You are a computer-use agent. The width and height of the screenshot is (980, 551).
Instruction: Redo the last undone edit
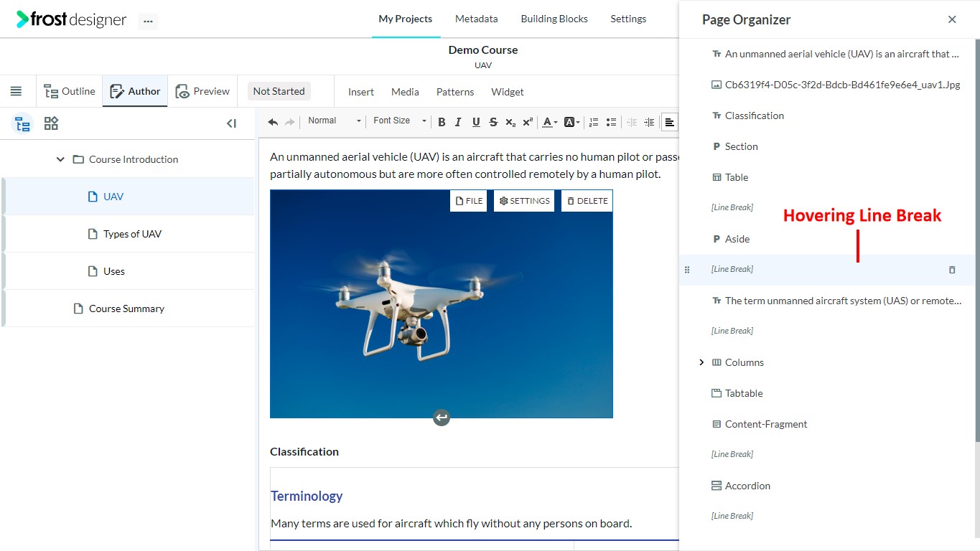click(290, 122)
